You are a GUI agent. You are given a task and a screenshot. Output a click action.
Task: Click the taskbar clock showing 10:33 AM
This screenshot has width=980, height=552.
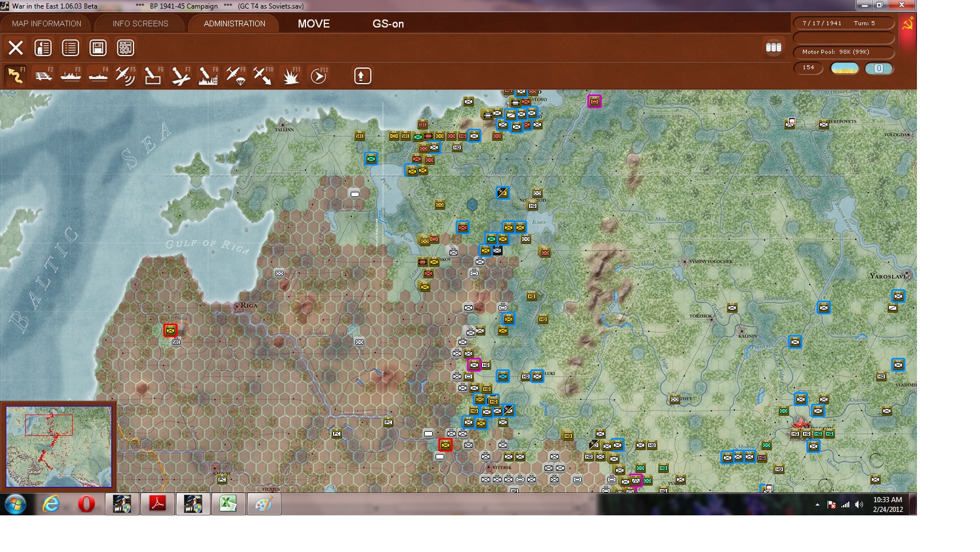pos(888,504)
